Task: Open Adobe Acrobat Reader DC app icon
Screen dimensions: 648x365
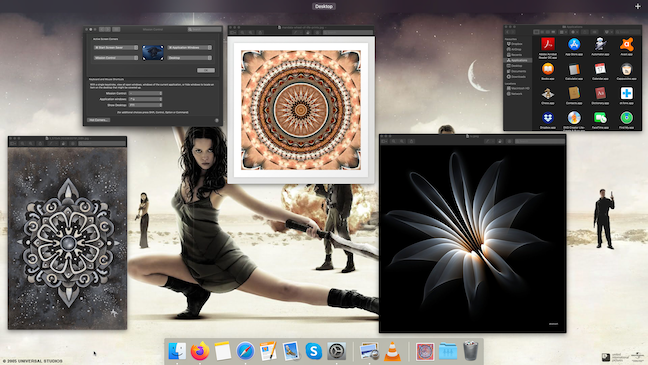Action: 548,44
